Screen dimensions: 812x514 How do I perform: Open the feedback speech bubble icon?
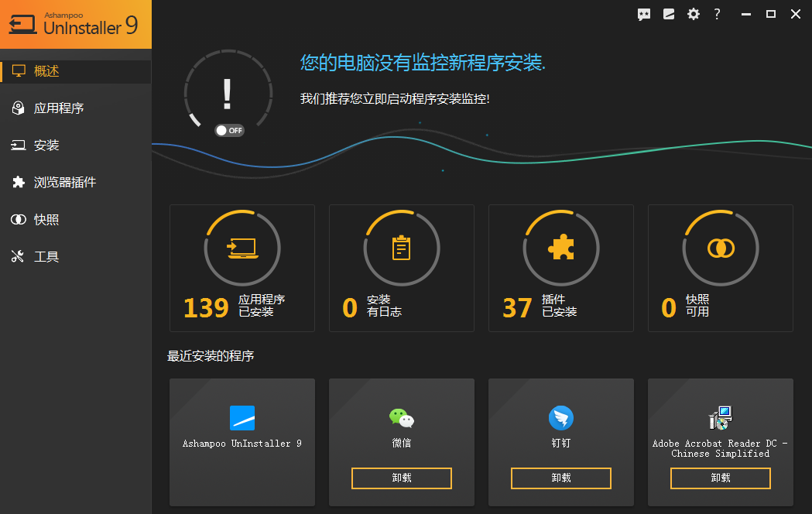click(644, 15)
